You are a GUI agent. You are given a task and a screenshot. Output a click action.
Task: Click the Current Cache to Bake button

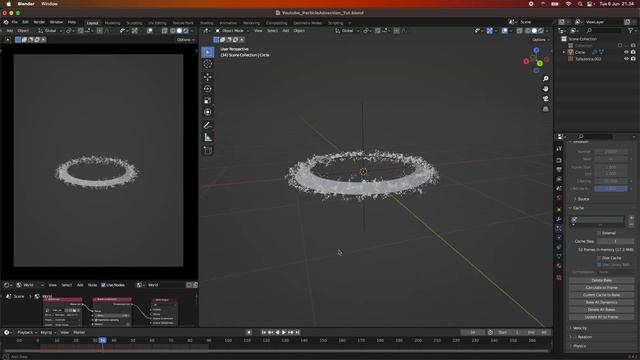pos(602,295)
